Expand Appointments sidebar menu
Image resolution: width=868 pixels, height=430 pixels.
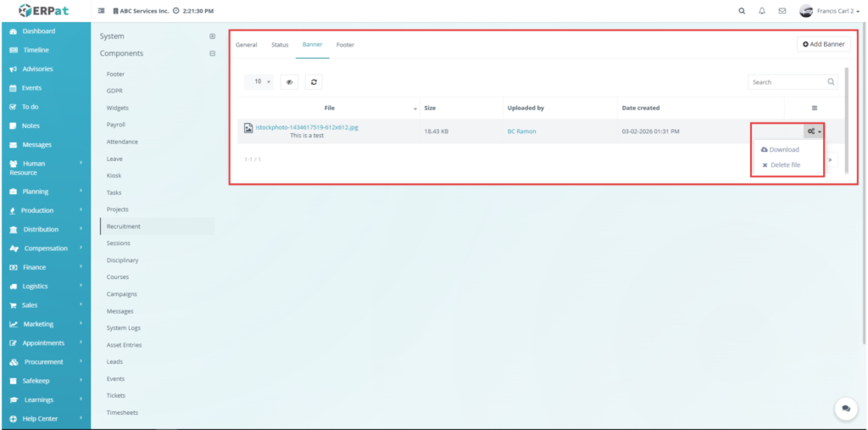pyautogui.click(x=46, y=343)
